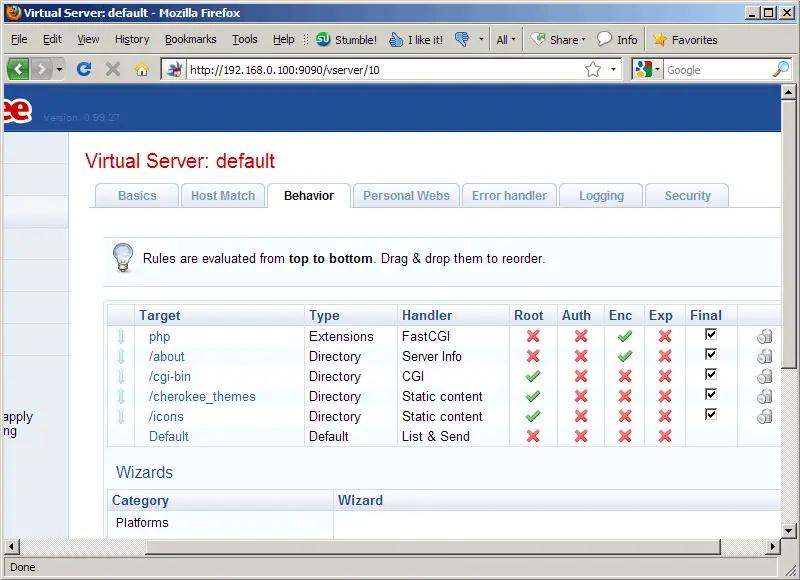This screenshot has width=800, height=580.
Task: Click the delete icon for php rule
Action: coord(764,337)
